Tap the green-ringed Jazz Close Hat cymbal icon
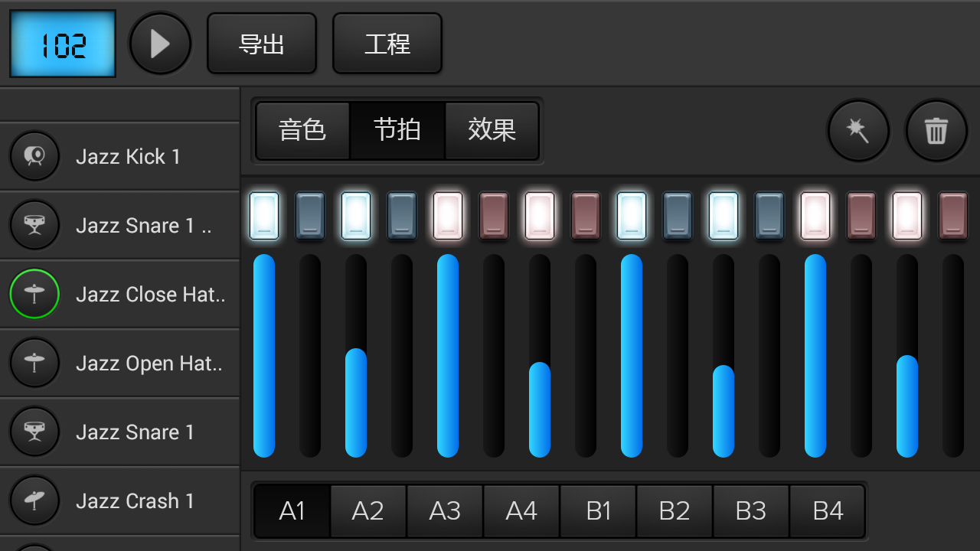 (x=34, y=294)
